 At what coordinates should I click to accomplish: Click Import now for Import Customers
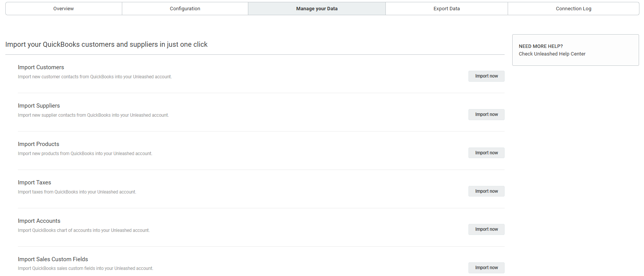click(x=486, y=76)
